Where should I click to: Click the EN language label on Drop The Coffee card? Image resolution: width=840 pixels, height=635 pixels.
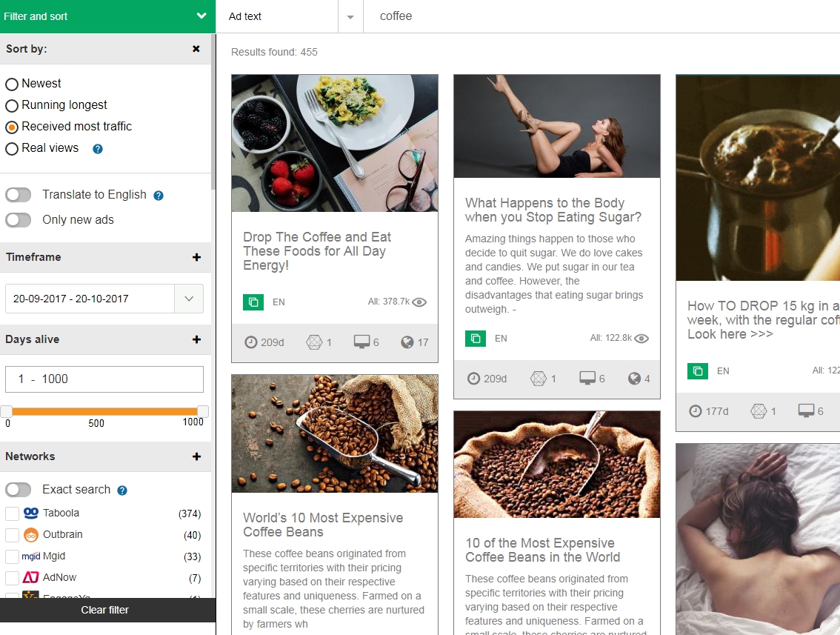pyautogui.click(x=279, y=302)
